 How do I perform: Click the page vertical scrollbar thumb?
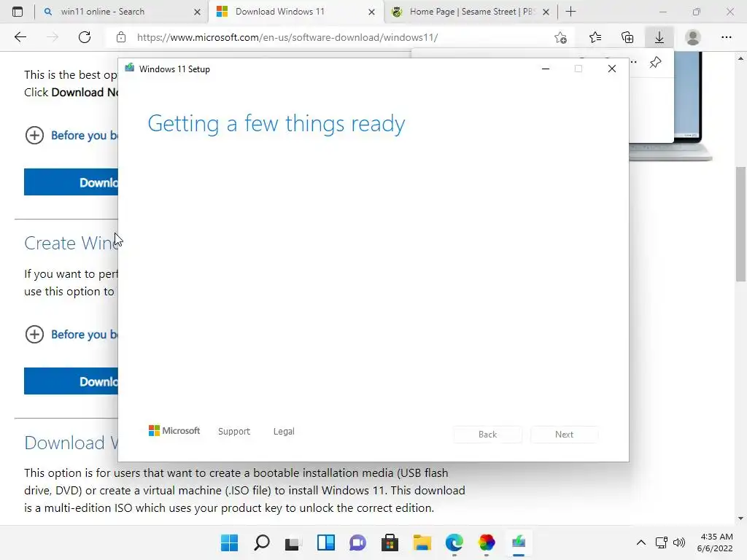[740, 224]
